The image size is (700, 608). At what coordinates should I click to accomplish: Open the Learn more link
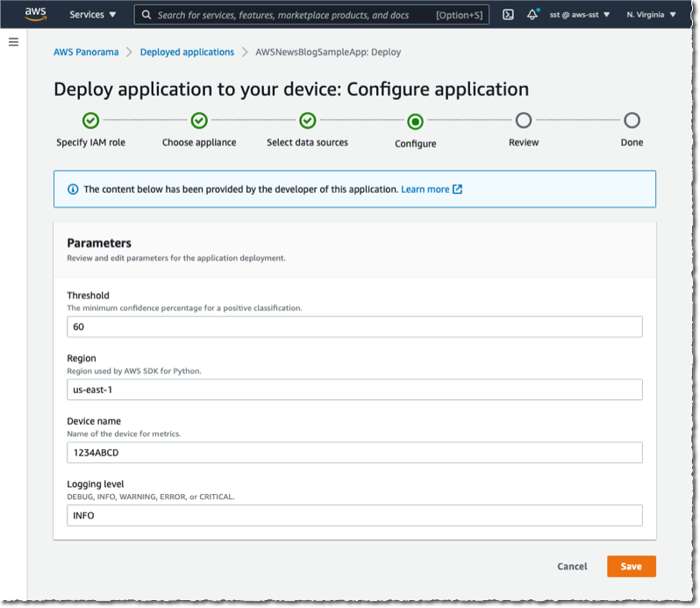pos(425,190)
